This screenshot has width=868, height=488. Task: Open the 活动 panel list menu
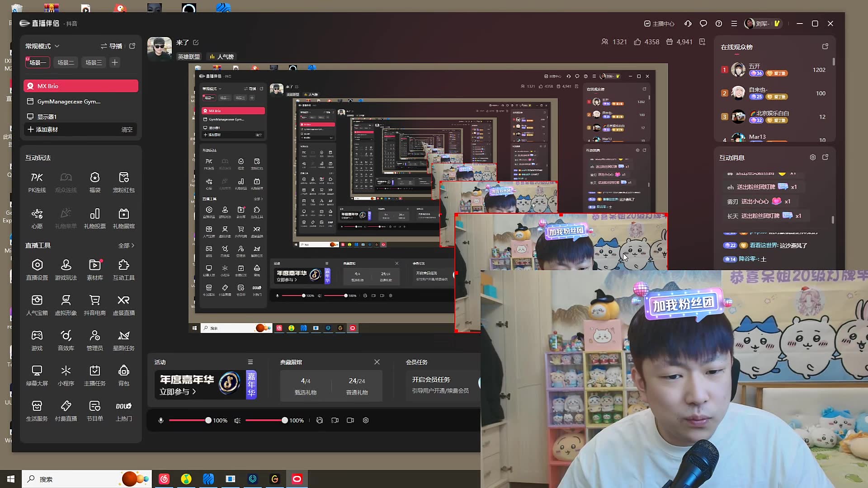(x=250, y=362)
